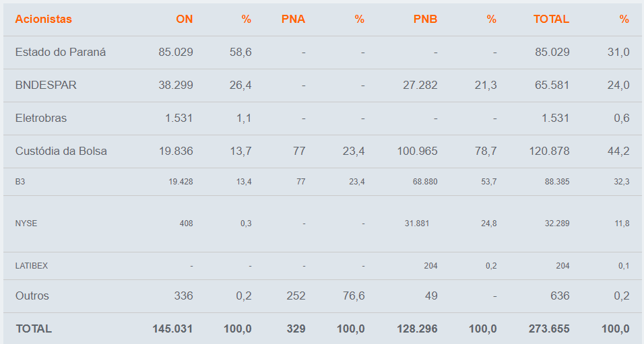
Task: Select the LATIBEX sub-row label
Action: [x=32, y=266]
